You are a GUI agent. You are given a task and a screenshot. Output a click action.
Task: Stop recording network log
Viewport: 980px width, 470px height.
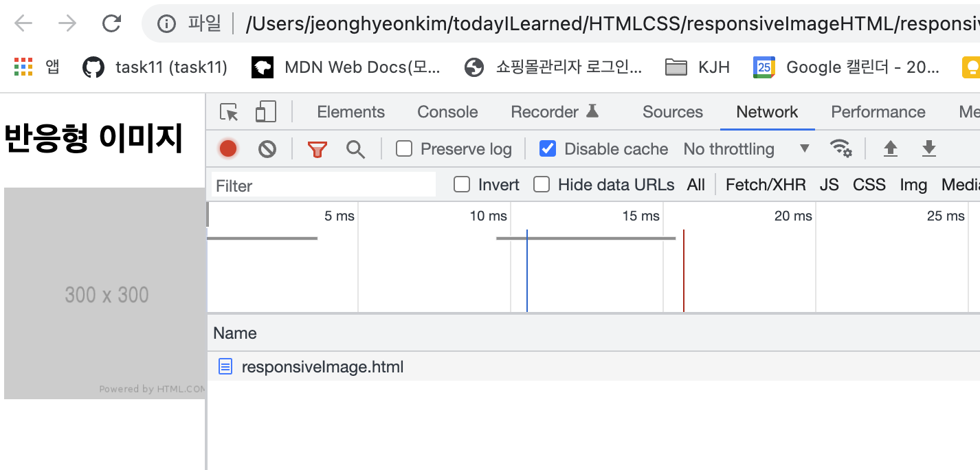pyautogui.click(x=228, y=148)
